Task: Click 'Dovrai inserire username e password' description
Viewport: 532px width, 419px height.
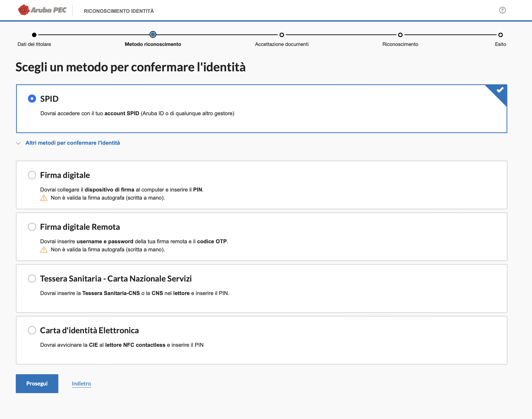Action: [x=134, y=241]
